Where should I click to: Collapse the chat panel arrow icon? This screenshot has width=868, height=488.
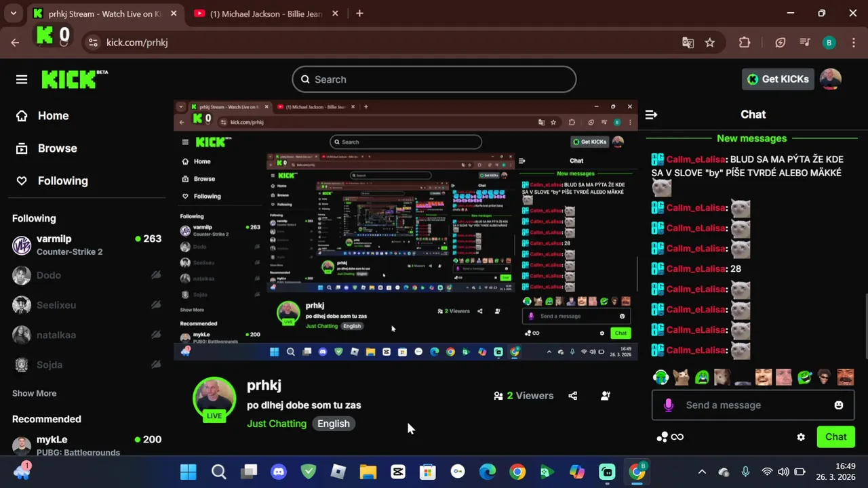point(651,115)
